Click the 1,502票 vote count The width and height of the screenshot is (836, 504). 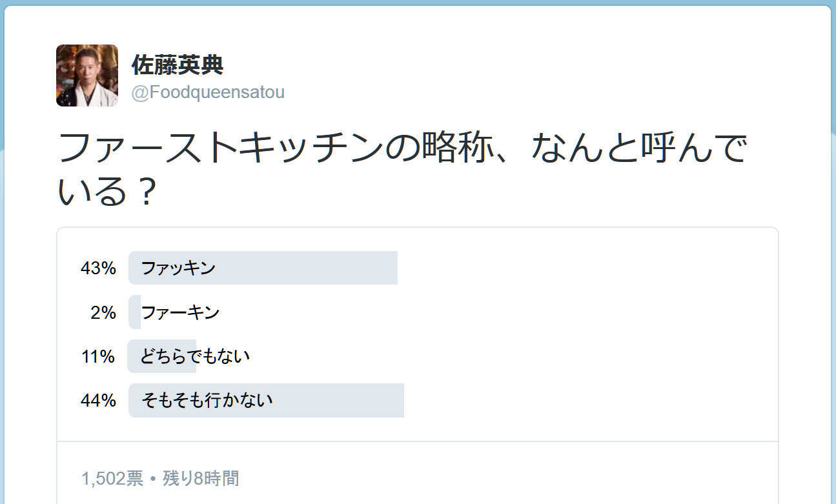pos(112,478)
